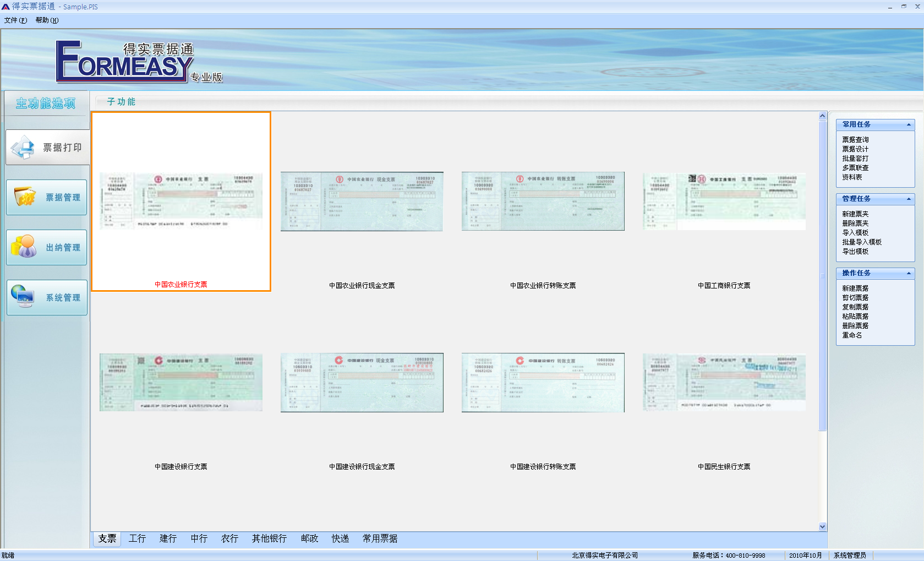Switch to the 常用票据 tab
Viewport: 924px width, 561px height.
380,538
